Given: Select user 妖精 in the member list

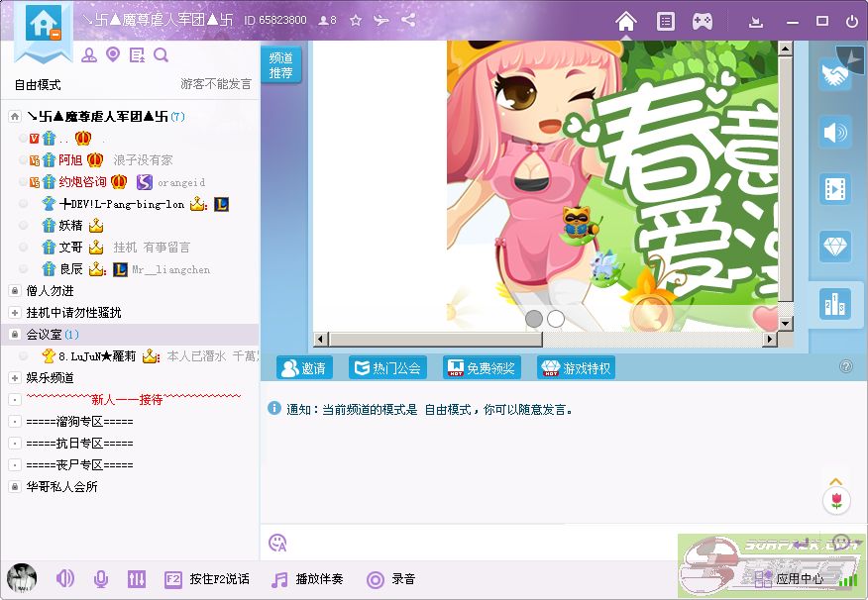Looking at the screenshot, I should [x=70, y=226].
